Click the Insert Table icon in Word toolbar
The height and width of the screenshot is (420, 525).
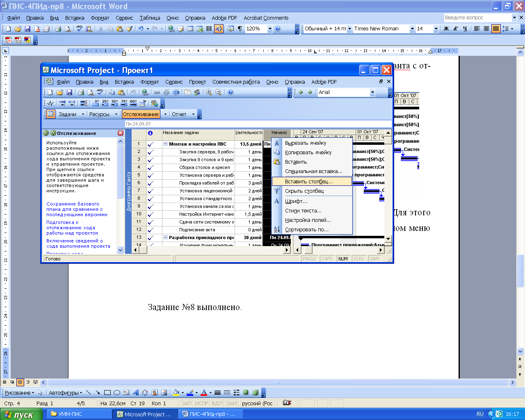point(190,29)
